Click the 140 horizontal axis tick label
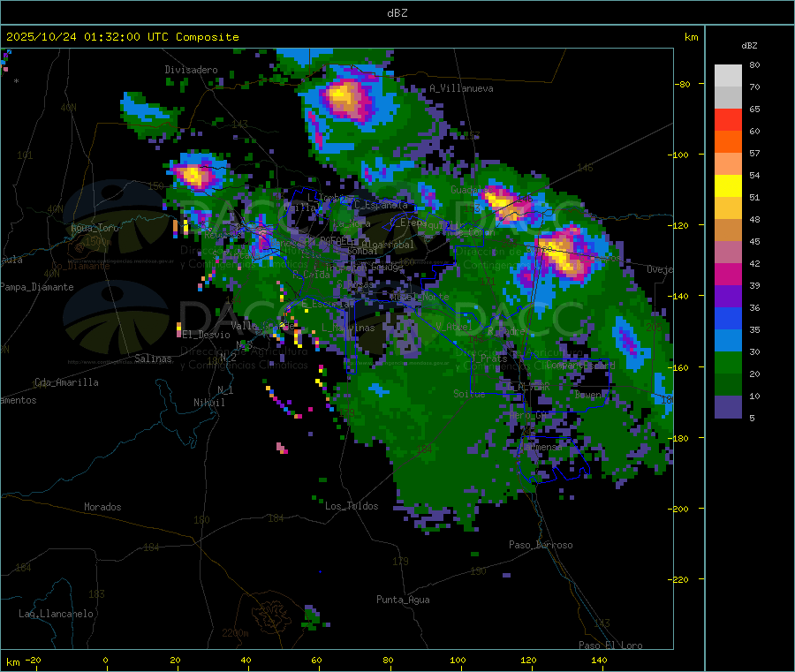The height and width of the screenshot is (672, 795). click(599, 660)
